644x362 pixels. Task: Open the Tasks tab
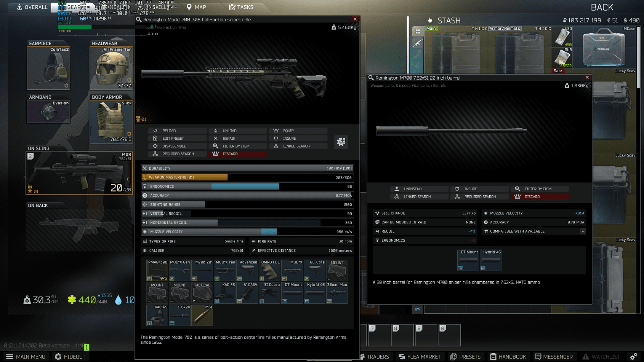[241, 7]
